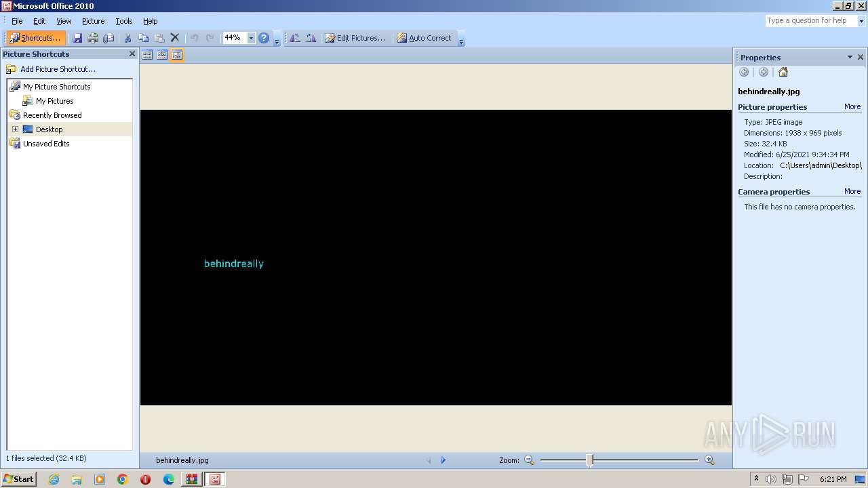868x488 pixels.
Task: Close the Picture Shortcuts pane
Action: coord(132,54)
